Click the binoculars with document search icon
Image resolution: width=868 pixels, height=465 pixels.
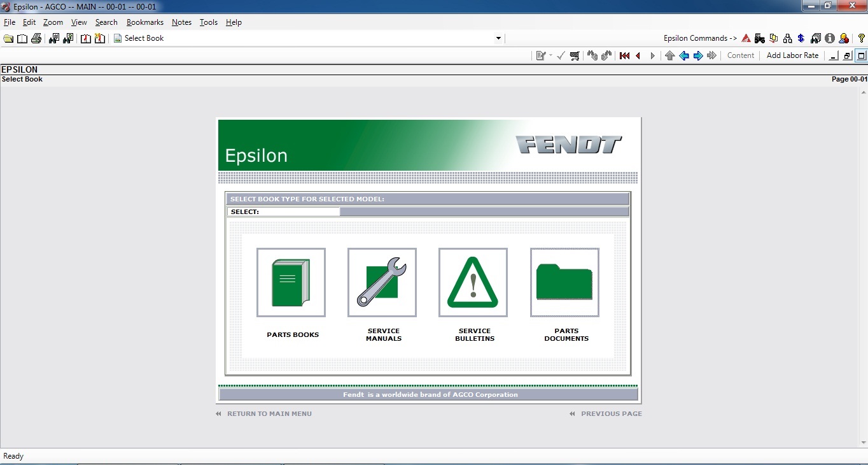pos(68,38)
